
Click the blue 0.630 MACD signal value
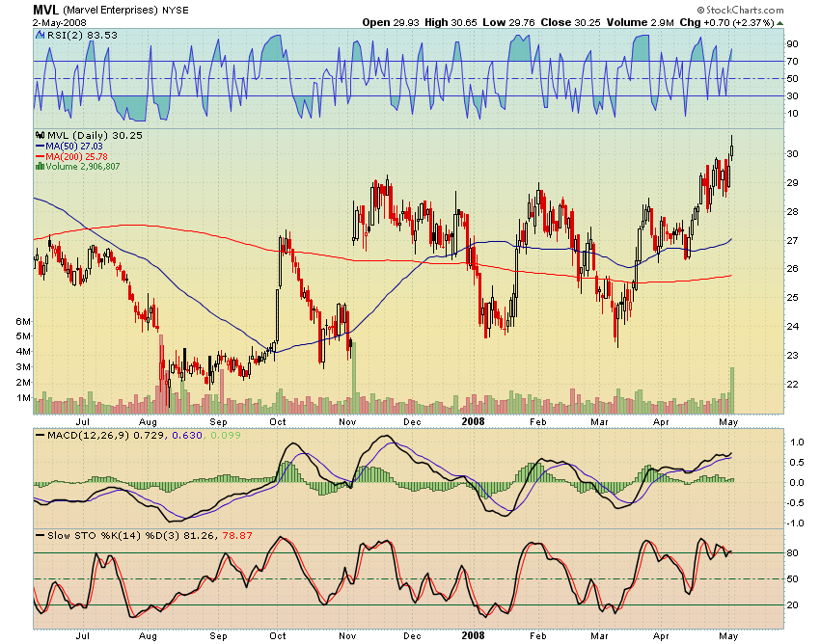click(x=187, y=436)
